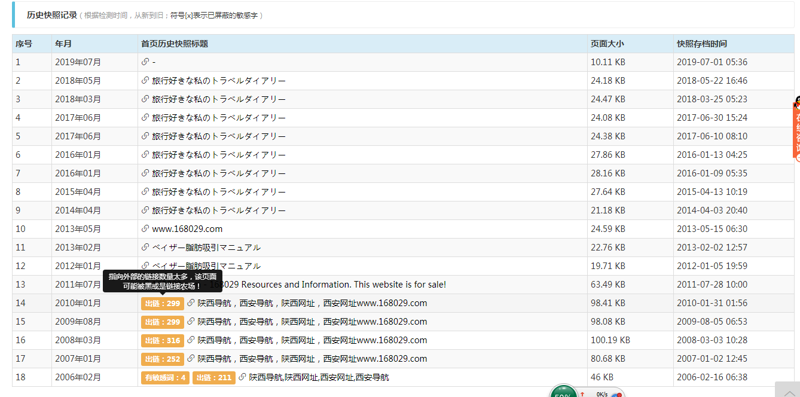
Task: Click link icon in row 9 dated 2014-04-03
Action: click(x=145, y=210)
